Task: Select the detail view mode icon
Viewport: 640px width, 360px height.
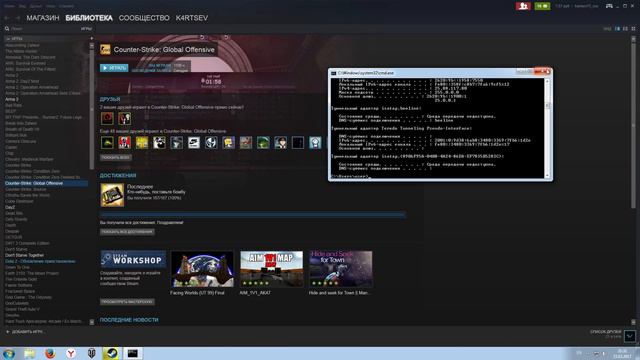Action: coord(617,29)
